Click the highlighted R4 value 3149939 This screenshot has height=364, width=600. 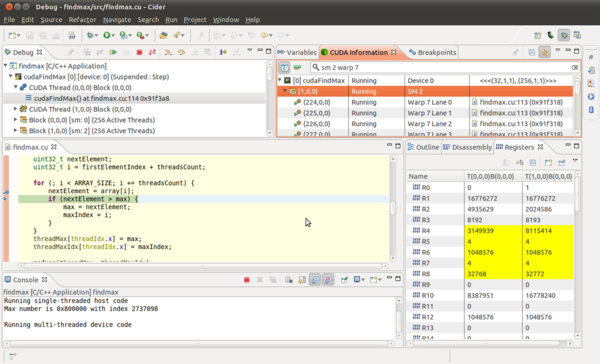(x=480, y=231)
